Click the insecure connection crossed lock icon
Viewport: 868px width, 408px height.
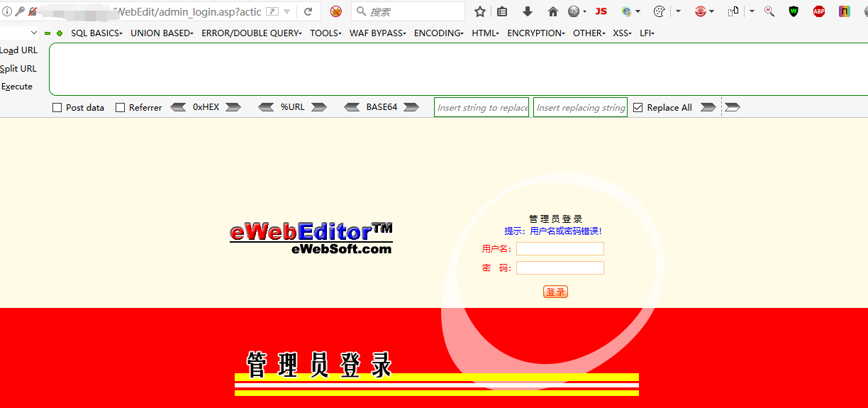point(32,11)
